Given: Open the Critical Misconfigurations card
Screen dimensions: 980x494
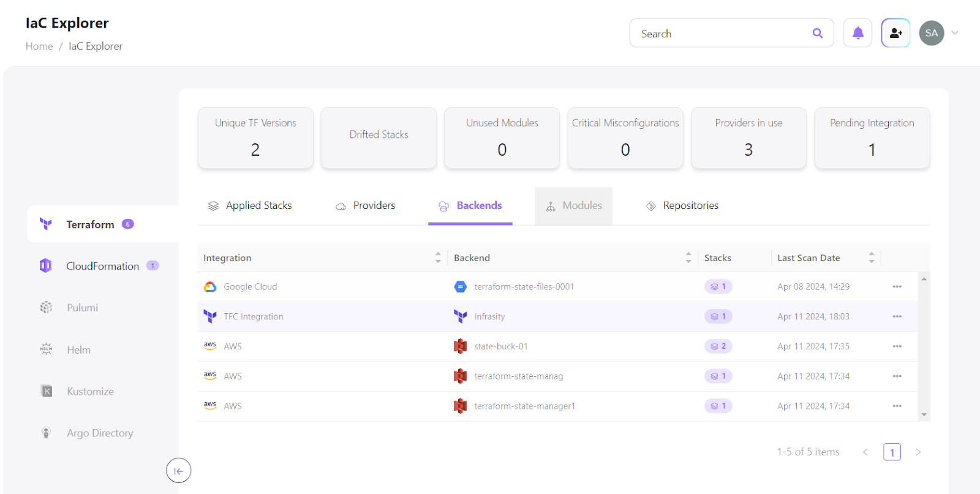Looking at the screenshot, I should [625, 138].
